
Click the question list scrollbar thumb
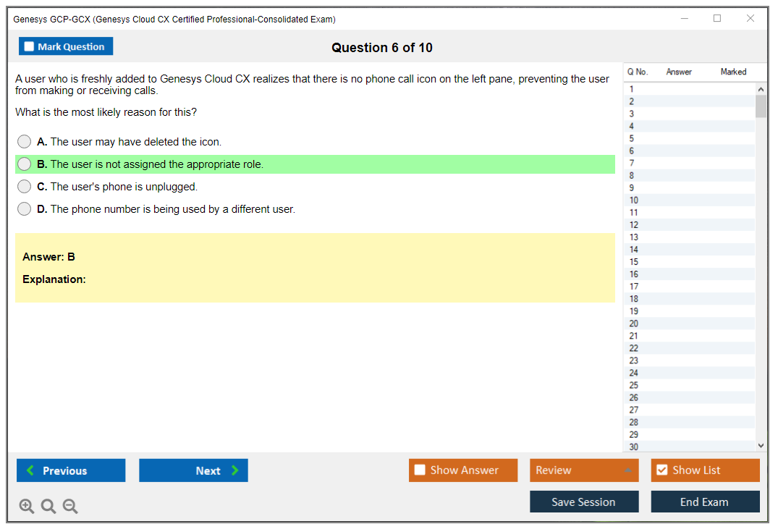point(761,106)
